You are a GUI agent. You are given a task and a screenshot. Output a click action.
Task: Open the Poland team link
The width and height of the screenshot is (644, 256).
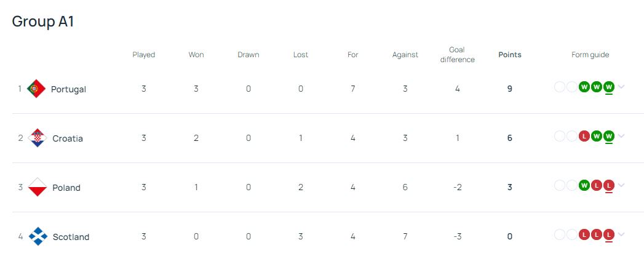tap(66, 188)
